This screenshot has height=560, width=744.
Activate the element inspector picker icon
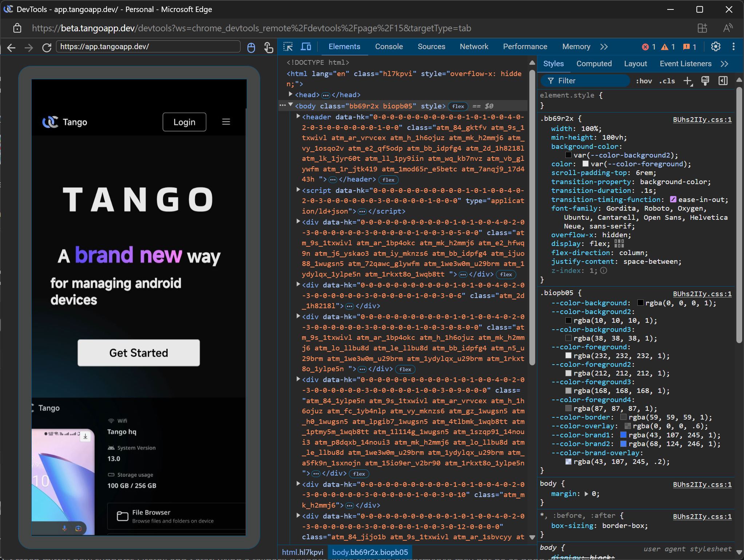click(x=288, y=47)
